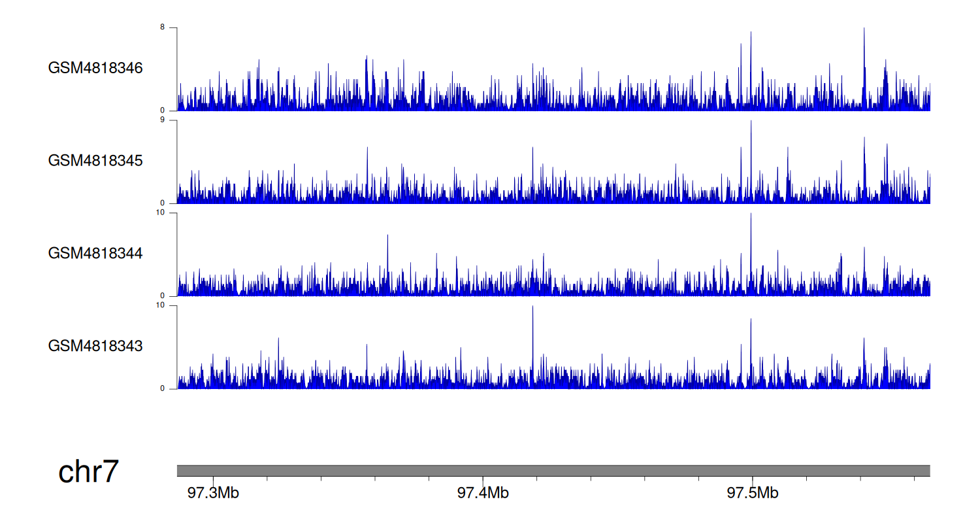Click the GSM4818346 track label
This screenshot has height=510, width=980.
click(95, 68)
